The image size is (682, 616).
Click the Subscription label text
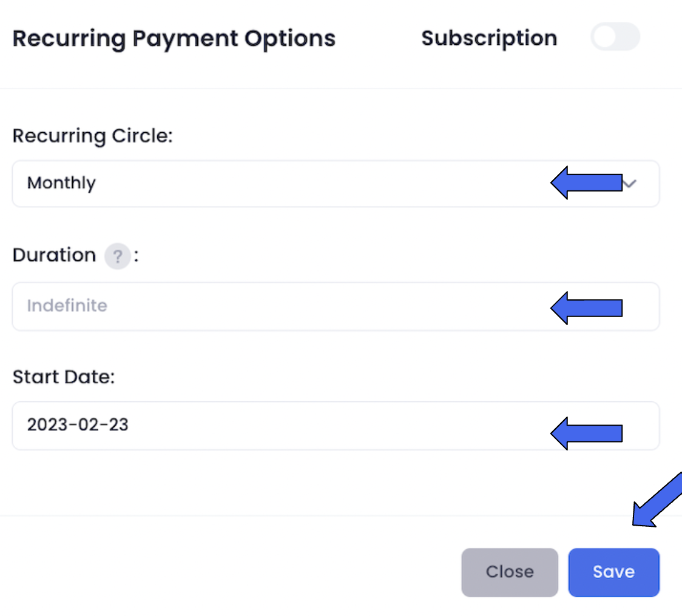pyautogui.click(x=489, y=38)
